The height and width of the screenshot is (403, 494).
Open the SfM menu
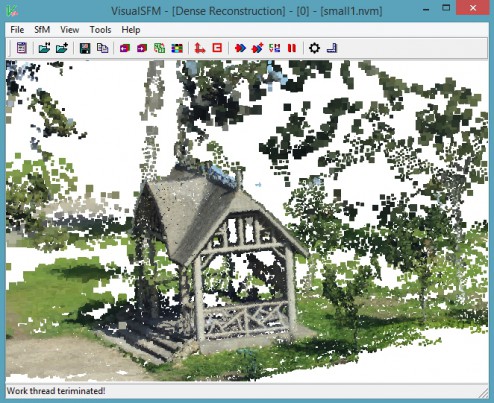click(42, 30)
